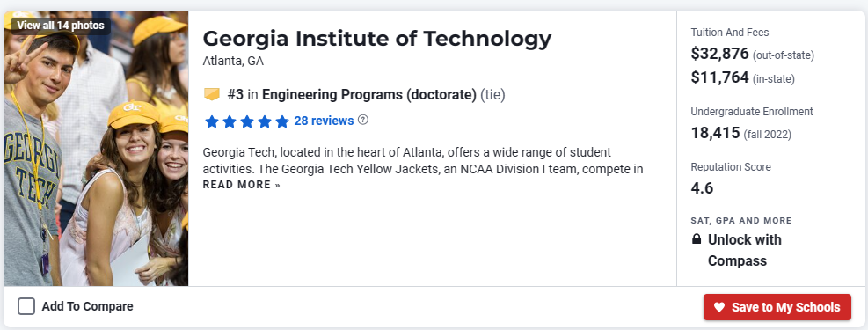Click the Atlanta, GA location text
868x330 pixels.
click(233, 61)
